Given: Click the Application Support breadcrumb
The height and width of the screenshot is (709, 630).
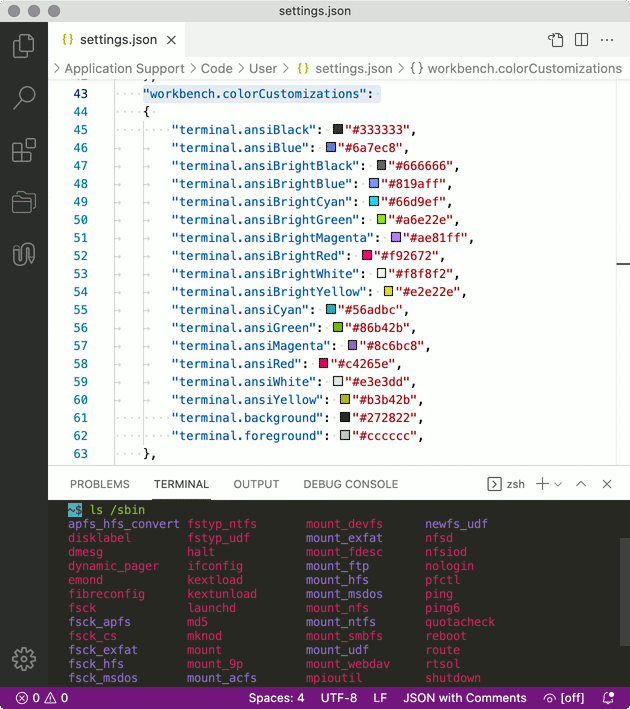Looking at the screenshot, I should 124,68.
